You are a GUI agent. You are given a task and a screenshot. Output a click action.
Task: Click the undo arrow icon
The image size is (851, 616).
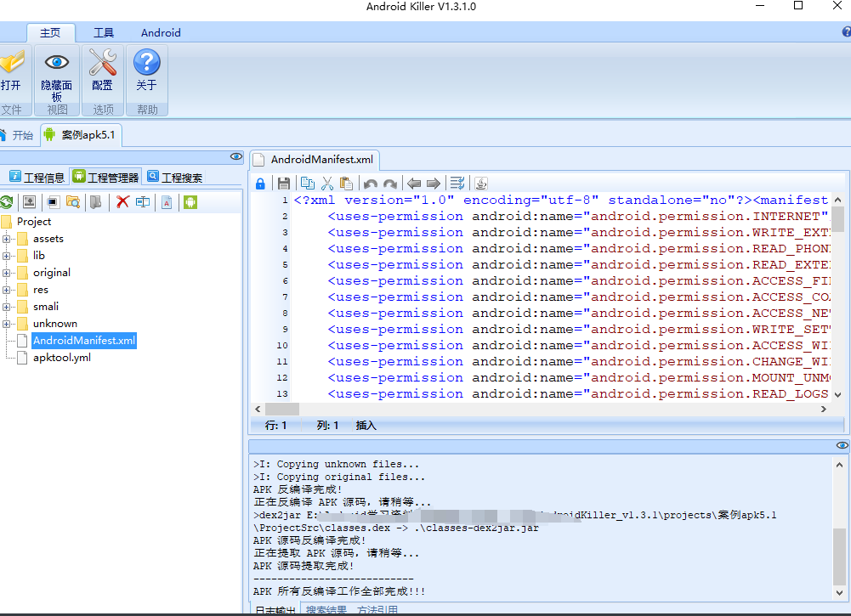click(x=371, y=184)
